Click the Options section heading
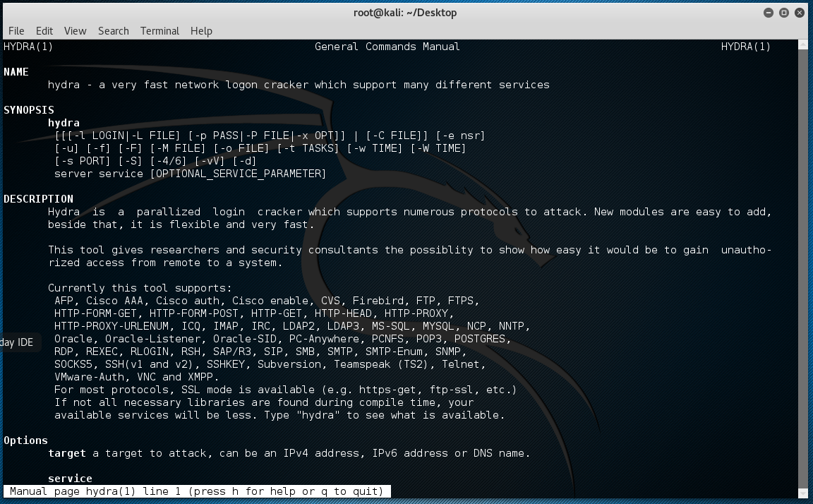813x504 pixels. pos(26,440)
